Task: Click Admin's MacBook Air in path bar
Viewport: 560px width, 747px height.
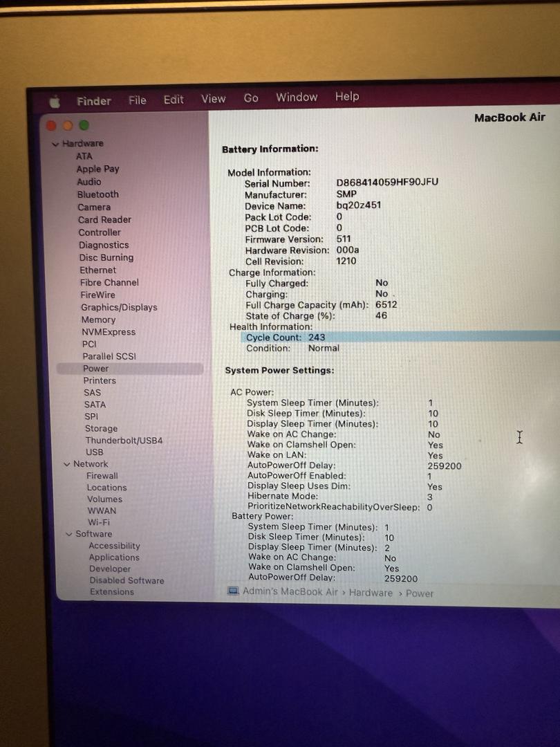Action: coord(290,591)
